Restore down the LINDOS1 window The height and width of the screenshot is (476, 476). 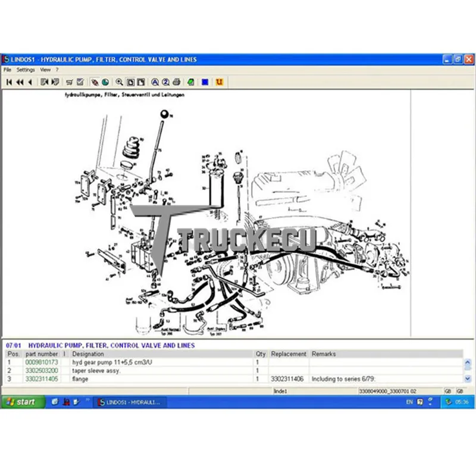[x=458, y=59]
